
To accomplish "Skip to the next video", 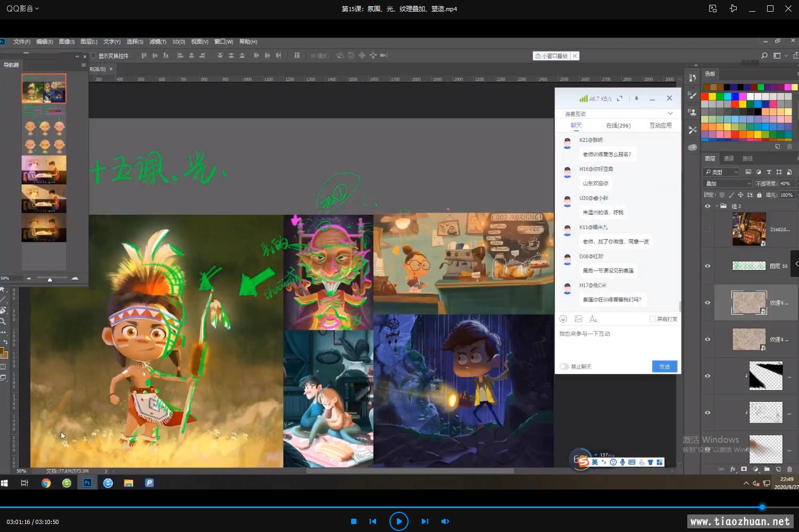I will (x=425, y=521).
